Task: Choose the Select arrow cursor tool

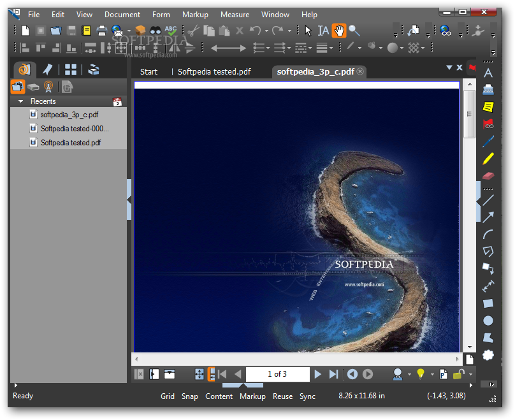Action: point(308,31)
